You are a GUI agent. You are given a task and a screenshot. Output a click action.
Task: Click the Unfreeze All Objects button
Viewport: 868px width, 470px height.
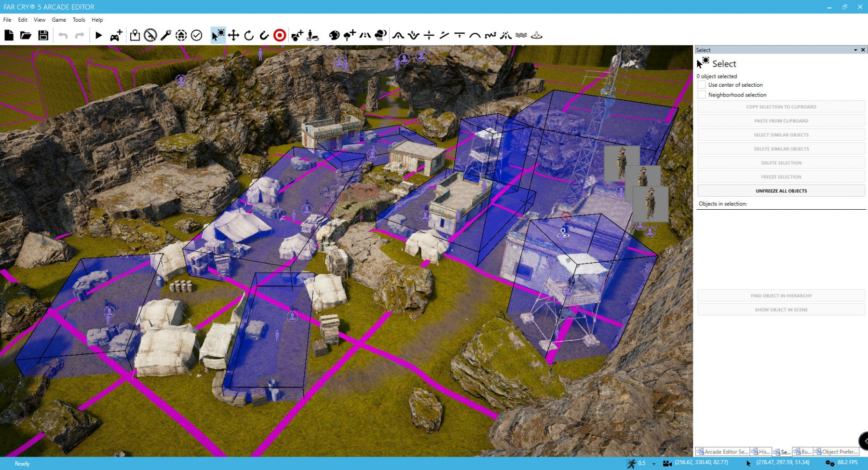pos(781,191)
